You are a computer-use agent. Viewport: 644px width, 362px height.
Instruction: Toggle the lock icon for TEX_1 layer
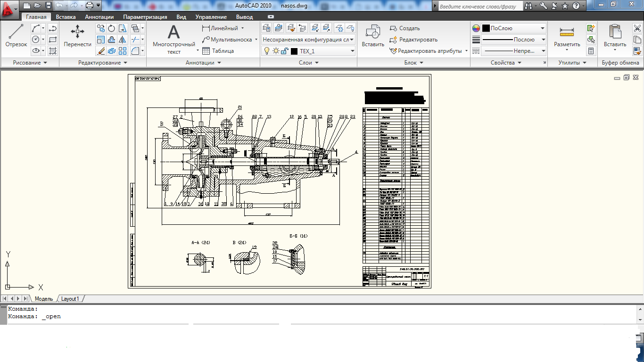click(285, 51)
